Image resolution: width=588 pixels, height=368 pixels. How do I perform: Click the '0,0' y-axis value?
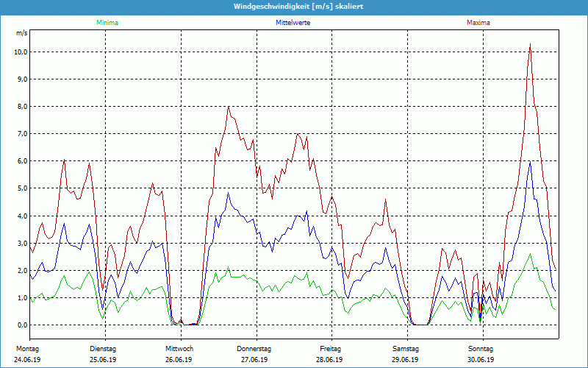point(22,325)
